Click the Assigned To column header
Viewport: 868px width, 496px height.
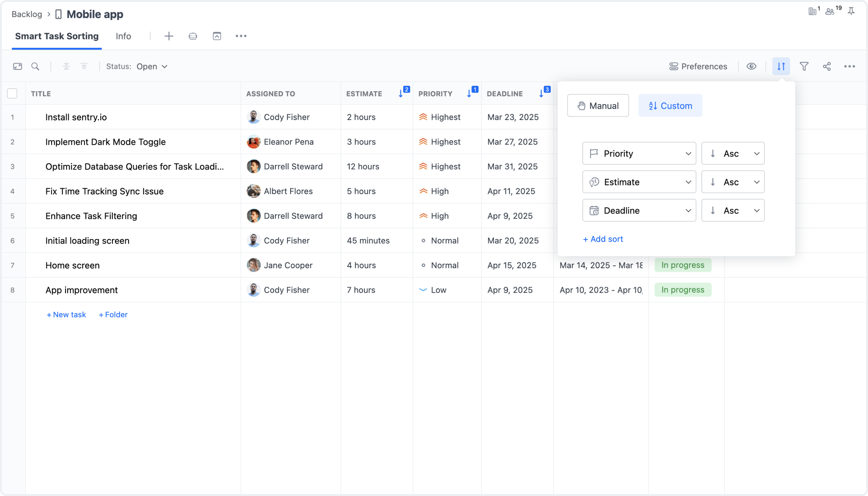click(271, 94)
